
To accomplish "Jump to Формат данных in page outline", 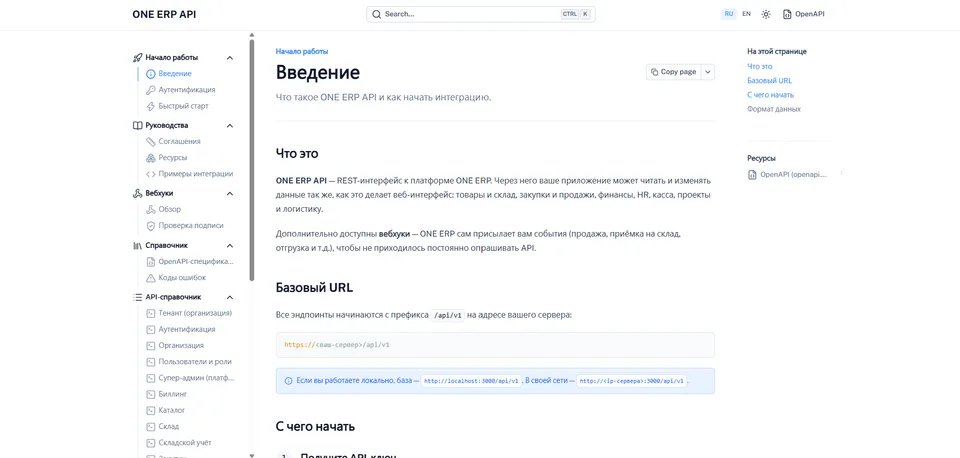I will pyautogui.click(x=774, y=109).
